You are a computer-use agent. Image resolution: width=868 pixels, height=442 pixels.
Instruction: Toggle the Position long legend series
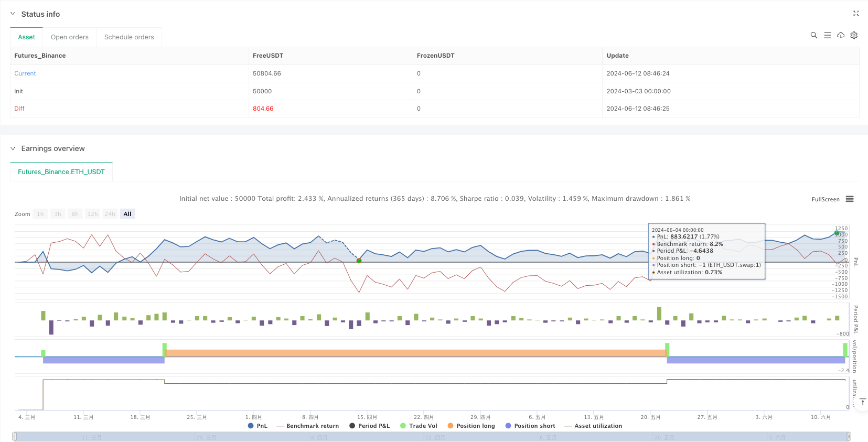point(471,426)
